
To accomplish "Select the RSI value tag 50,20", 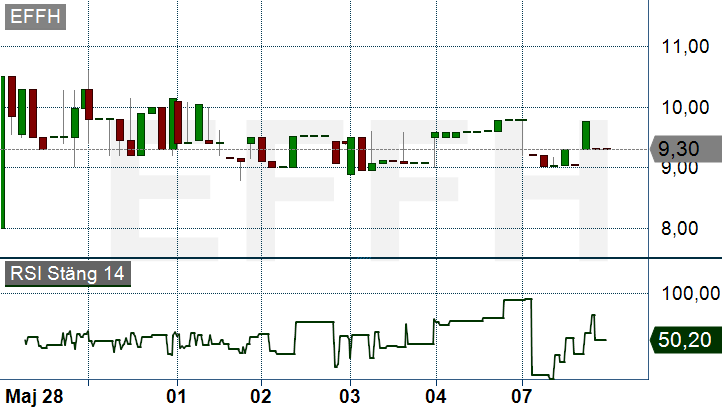I will point(686,340).
